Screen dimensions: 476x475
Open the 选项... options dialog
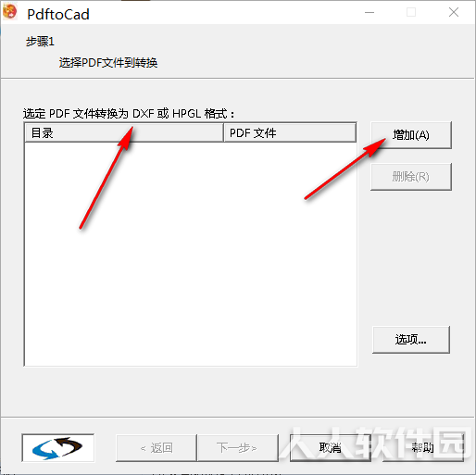tap(411, 340)
